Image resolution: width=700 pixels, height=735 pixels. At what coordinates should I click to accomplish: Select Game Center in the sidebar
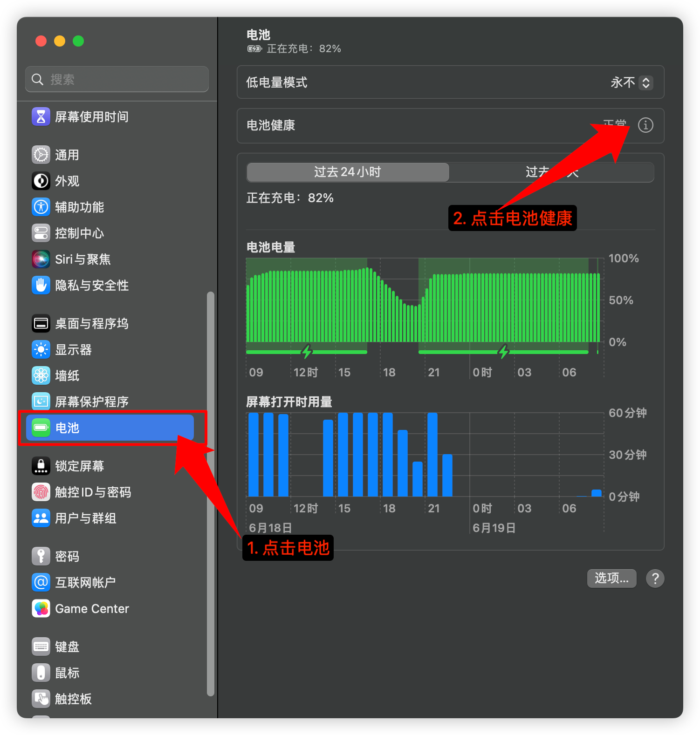tap(92, 609)
